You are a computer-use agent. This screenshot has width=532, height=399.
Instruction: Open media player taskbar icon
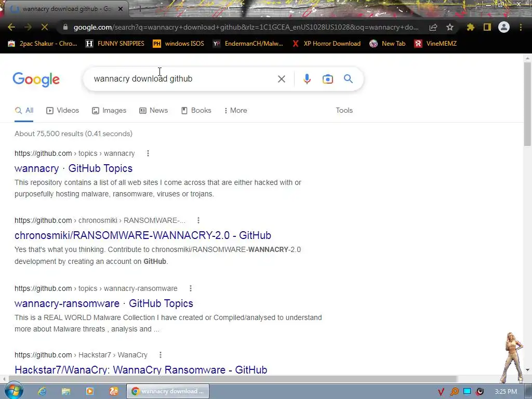89,391
